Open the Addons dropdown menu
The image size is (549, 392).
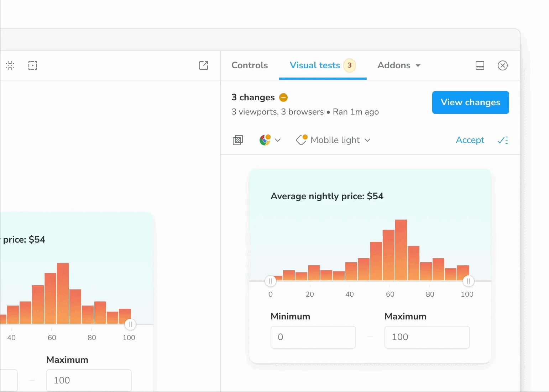(x=398, y=65)
